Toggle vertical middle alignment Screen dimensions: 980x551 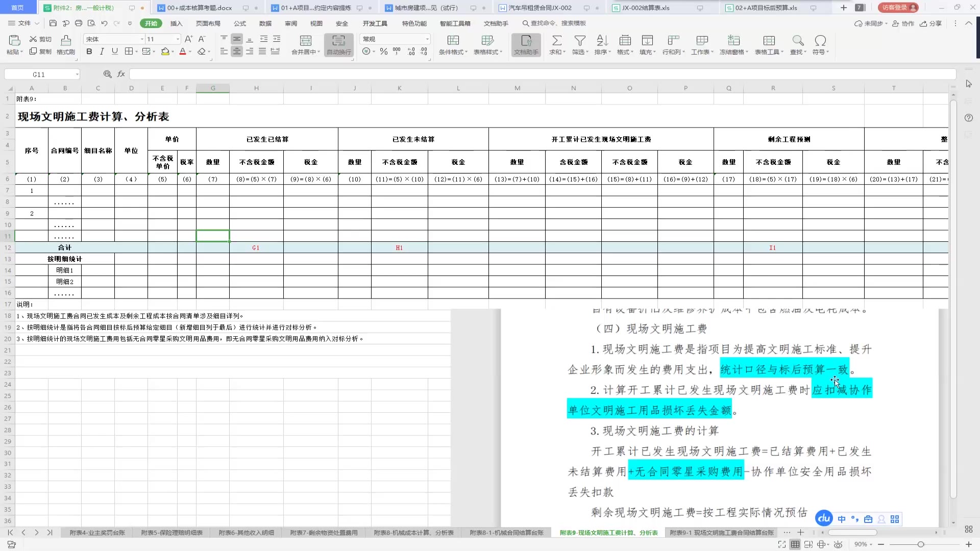(237, 39)
